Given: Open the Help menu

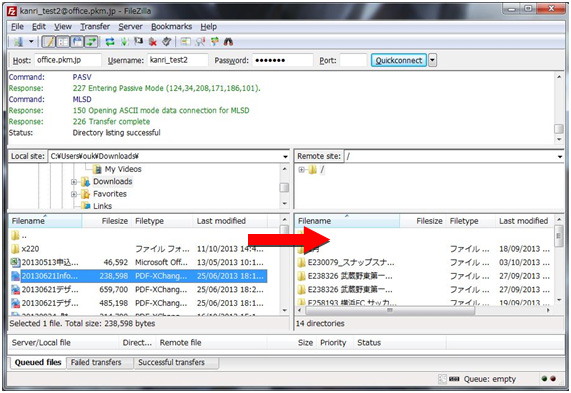Looking at the screenshot, I should tap(208, 27).
